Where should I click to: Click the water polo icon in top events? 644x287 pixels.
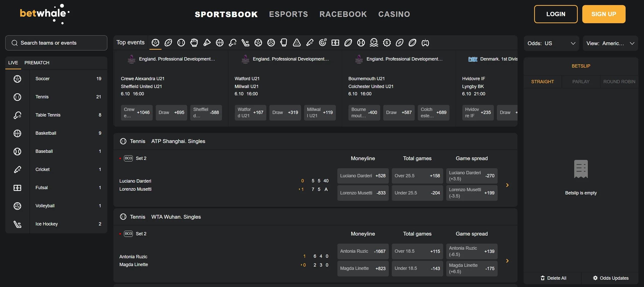(x=374, y=43)
